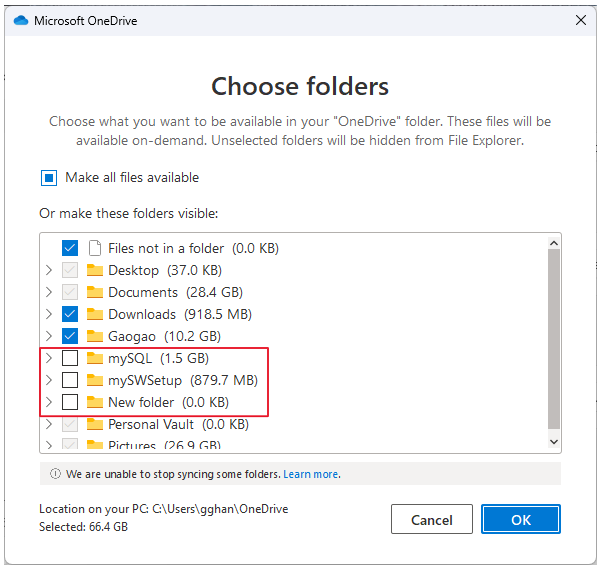Toggle the Make all files available checkbox
The image size is (600, 566).
(x=49, y=178)
